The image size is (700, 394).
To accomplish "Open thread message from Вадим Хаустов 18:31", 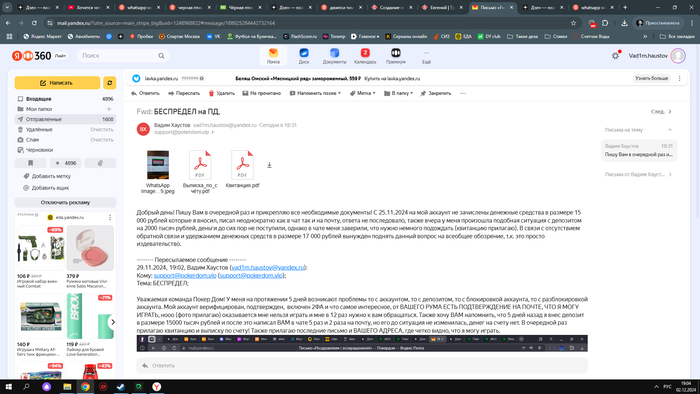I will [x=638, y=150].
